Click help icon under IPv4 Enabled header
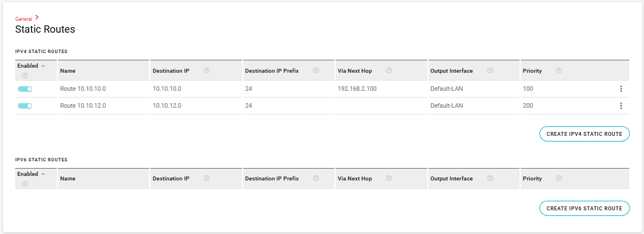The image size is (644, 234). point(25,76)
